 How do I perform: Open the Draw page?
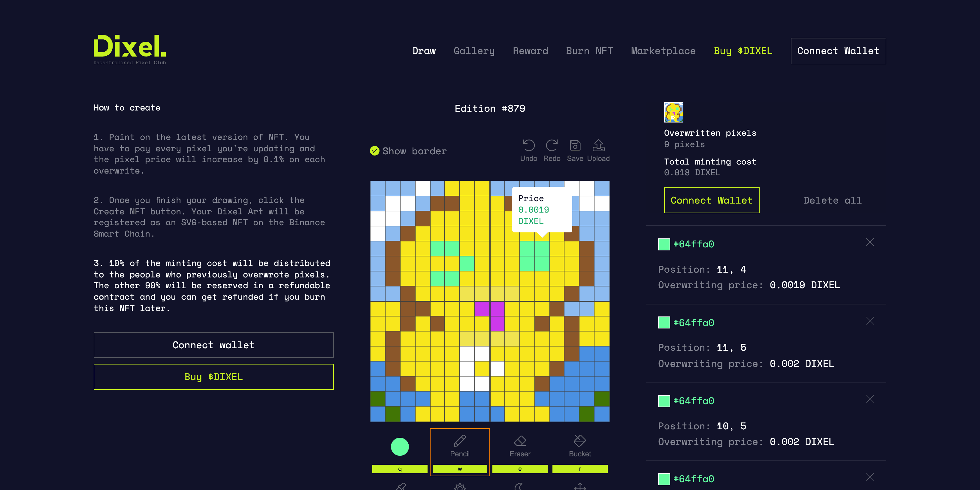[424, 51]
